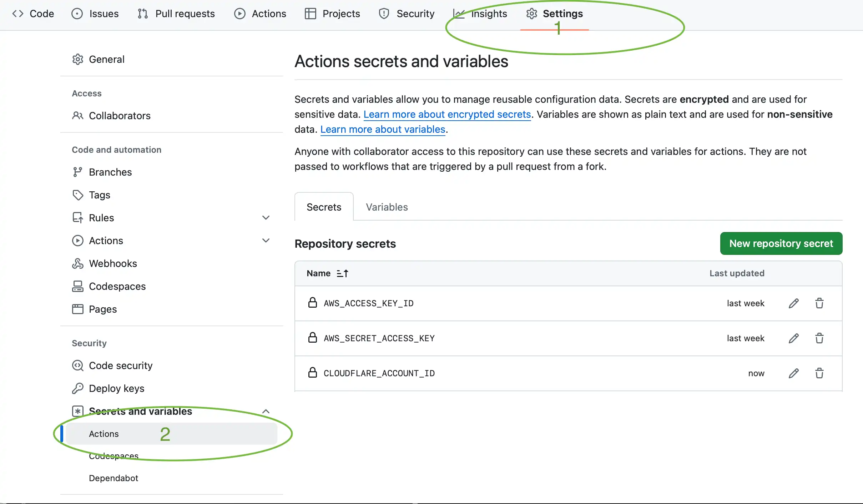
Task: Open Learn more about encrypted secrets link
Action: [447, 114]
